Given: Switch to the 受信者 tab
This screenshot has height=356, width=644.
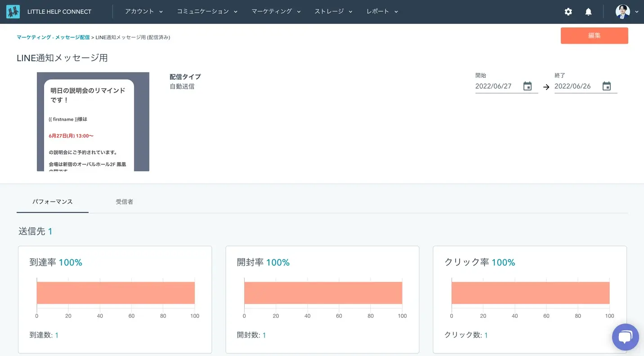Looking at the screenshot, I should (124, 202).
